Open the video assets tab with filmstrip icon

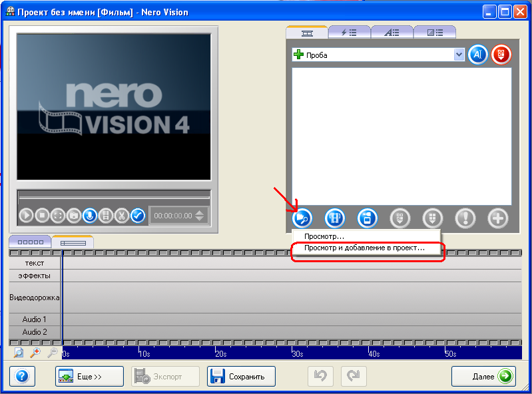coord(307,33)
